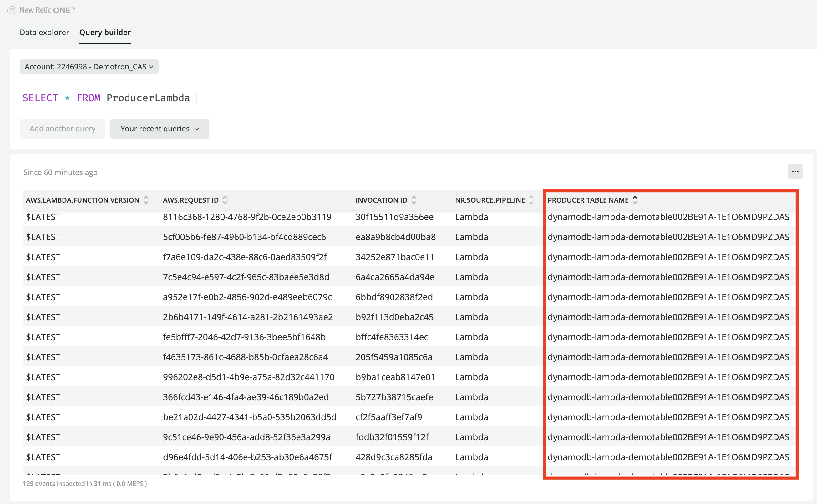Click the 129 events inspected status text
Image resolution: width=817 pixels, height=504 pixels.
coord(85,484)
